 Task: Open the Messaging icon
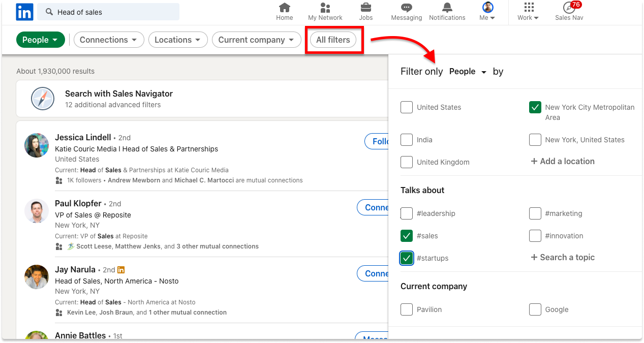point(406,8)
